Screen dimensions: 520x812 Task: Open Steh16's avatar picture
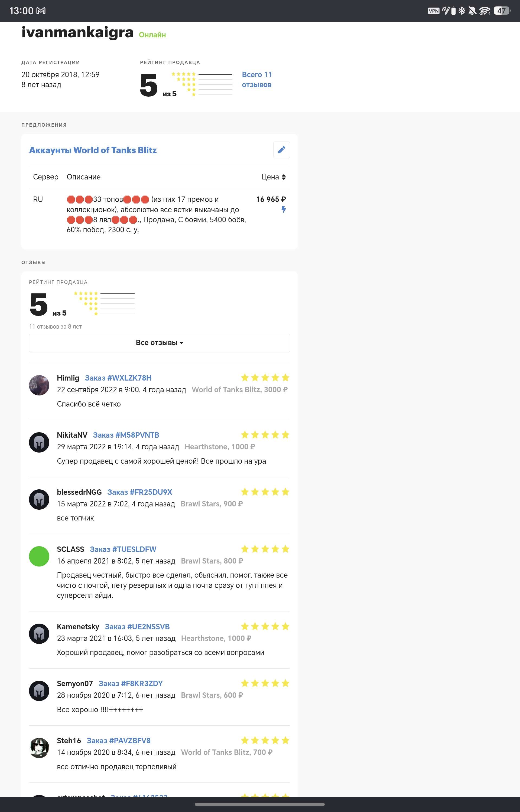coord(39,748)
